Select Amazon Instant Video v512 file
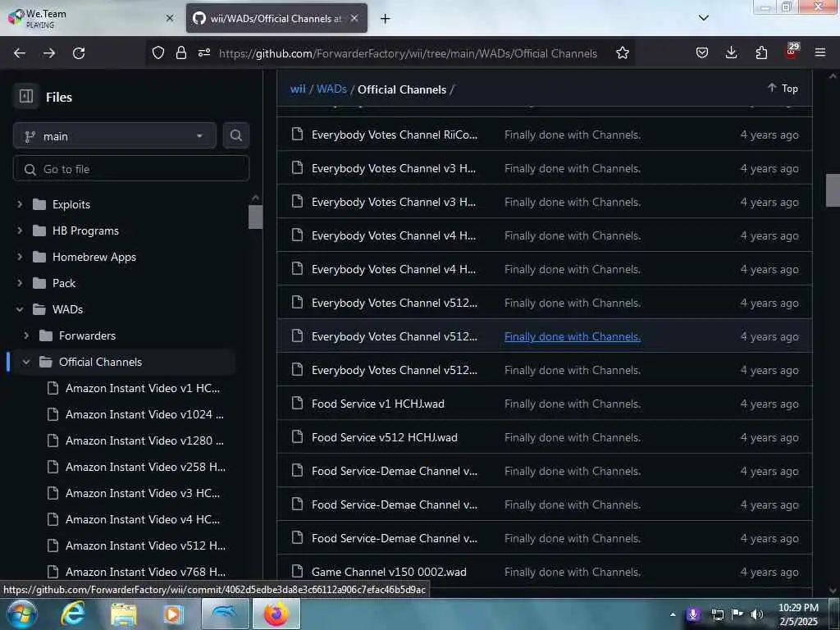The height and width of the screenshot is (630, 840). (x=145, y=546)
